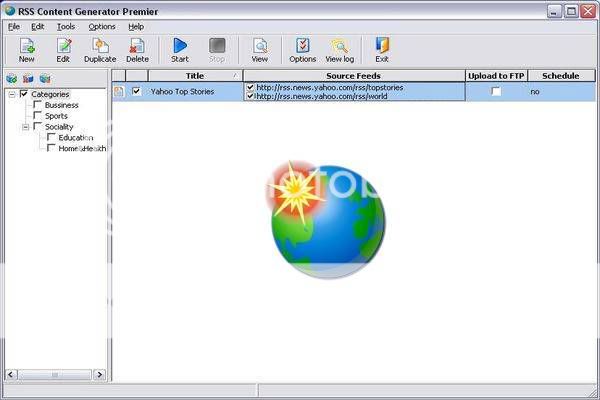Viewport: 600px width, 400px height.
Task: Click first category icon above the tree
Action: tap(11, 79)
